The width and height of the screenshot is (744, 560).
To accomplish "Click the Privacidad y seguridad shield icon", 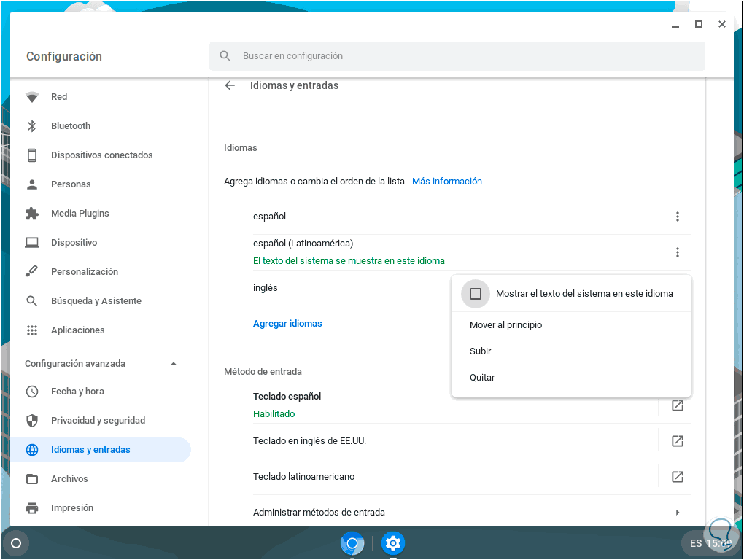I will point(32,421).
